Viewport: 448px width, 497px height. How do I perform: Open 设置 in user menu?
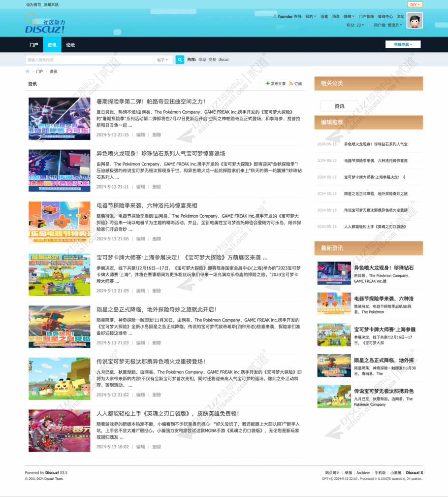tap(324, 16)
